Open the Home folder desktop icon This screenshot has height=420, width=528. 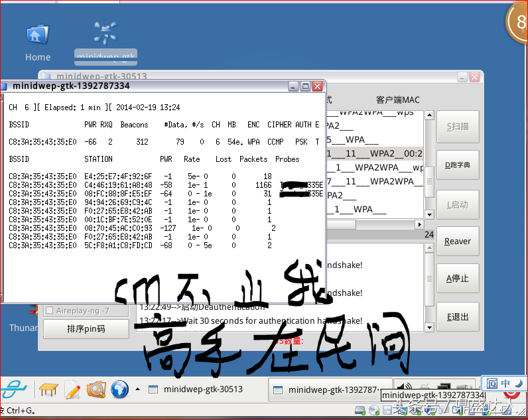[38, 42]
